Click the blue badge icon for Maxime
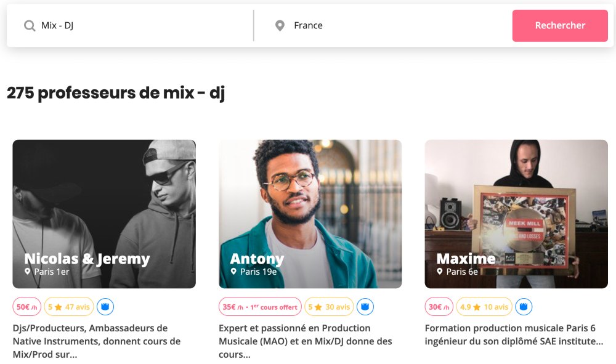The width and height of the screenshot is (616, 364). [524, 307]
